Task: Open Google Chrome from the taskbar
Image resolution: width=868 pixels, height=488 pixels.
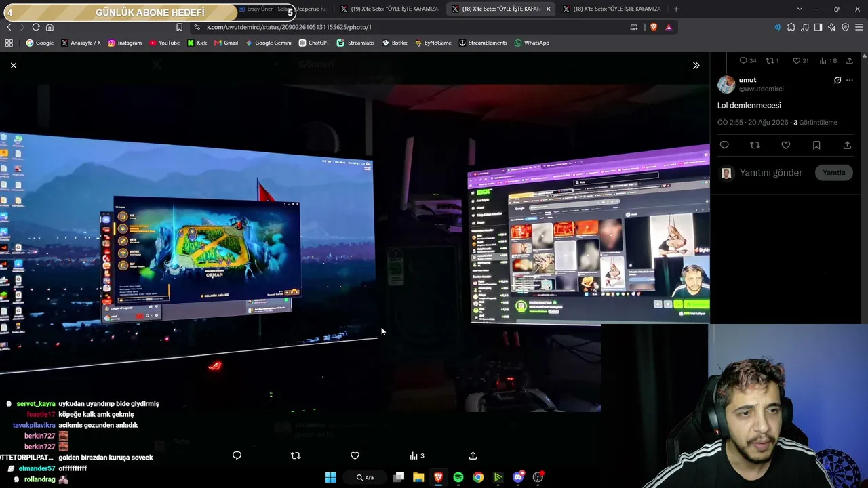Action: pos(478,477)
